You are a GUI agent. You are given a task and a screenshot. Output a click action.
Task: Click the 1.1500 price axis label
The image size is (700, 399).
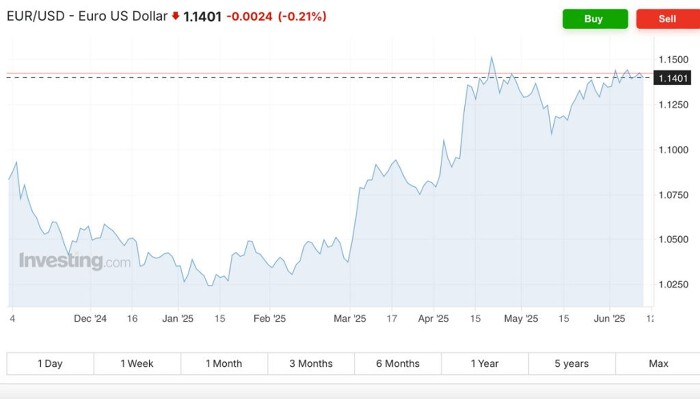[x=674, y=59]
